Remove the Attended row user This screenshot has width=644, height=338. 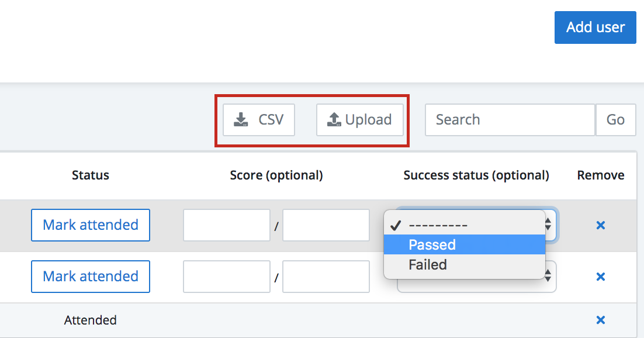point(600,320)
